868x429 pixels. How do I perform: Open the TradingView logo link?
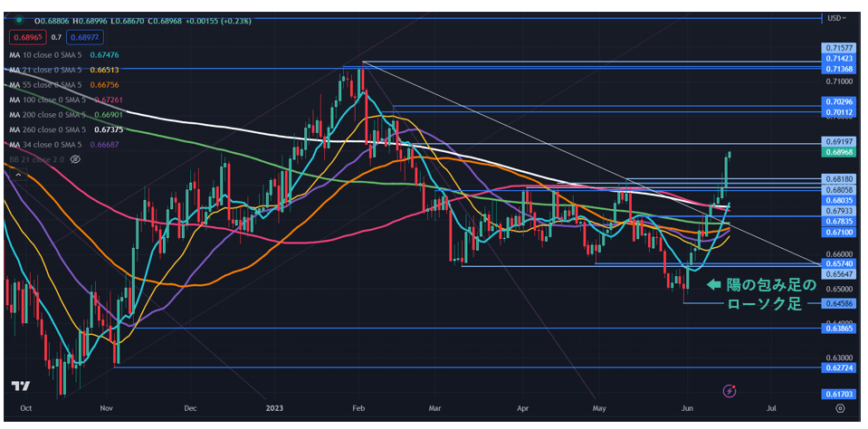click(x=21, y=386)
